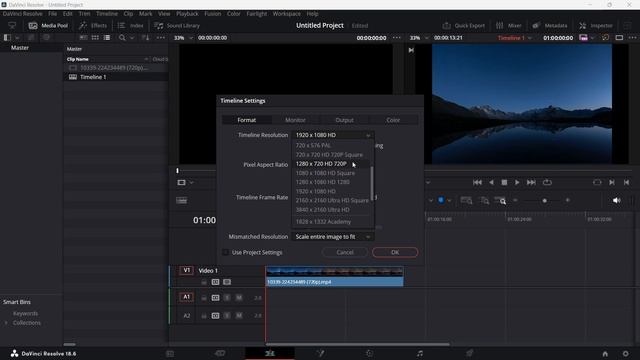
Task: Switch to the Edit page
Action: 270,353
